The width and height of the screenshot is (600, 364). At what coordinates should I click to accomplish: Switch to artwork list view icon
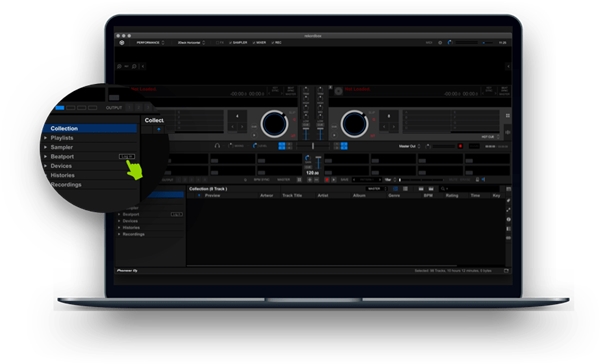[405, 189]
